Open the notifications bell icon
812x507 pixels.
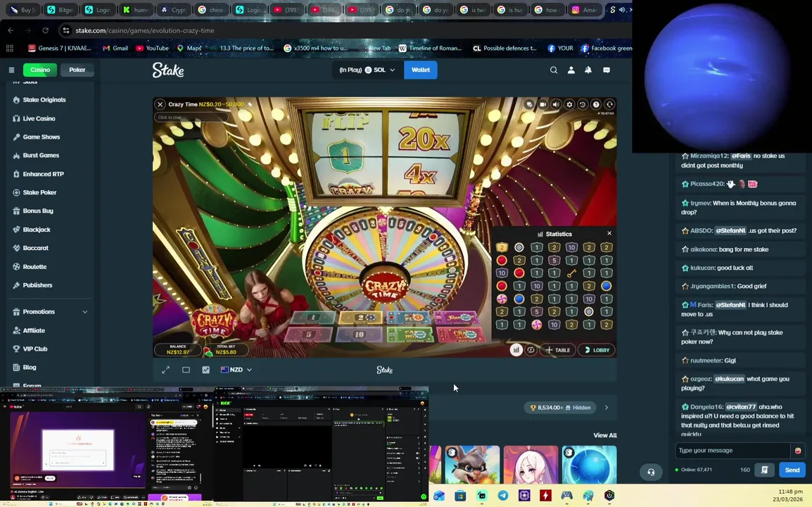click(588, 70)
